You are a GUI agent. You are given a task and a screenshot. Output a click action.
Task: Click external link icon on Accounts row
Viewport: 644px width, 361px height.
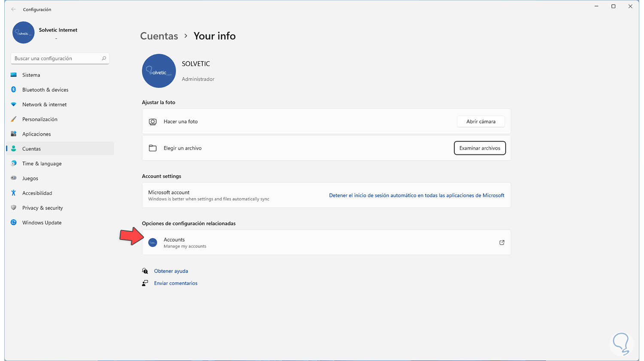tap(501, 243)
